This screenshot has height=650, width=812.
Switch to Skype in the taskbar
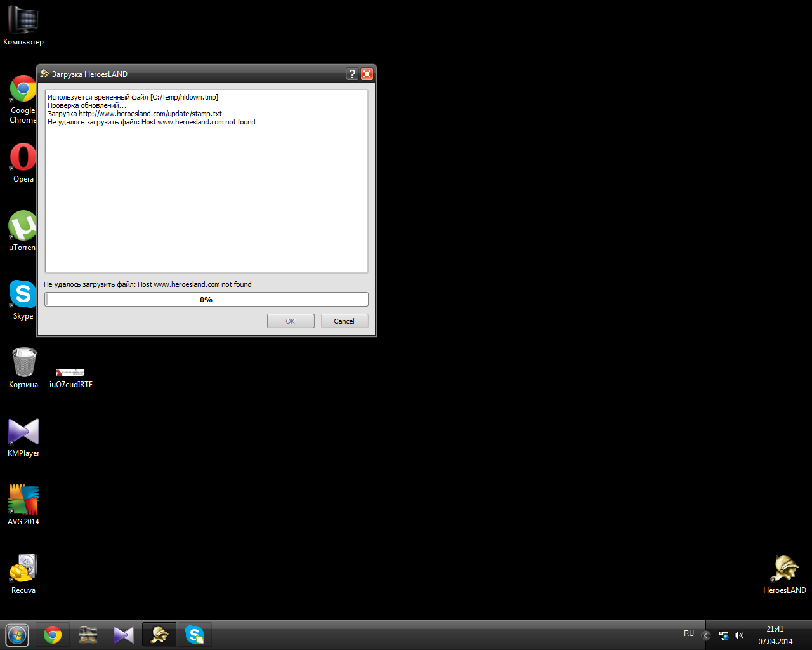pyautogui.click(x=195, y=635)
